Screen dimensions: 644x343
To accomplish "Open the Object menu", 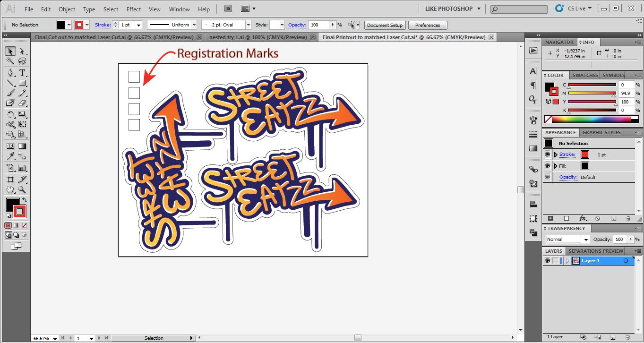I will point(67,9).
